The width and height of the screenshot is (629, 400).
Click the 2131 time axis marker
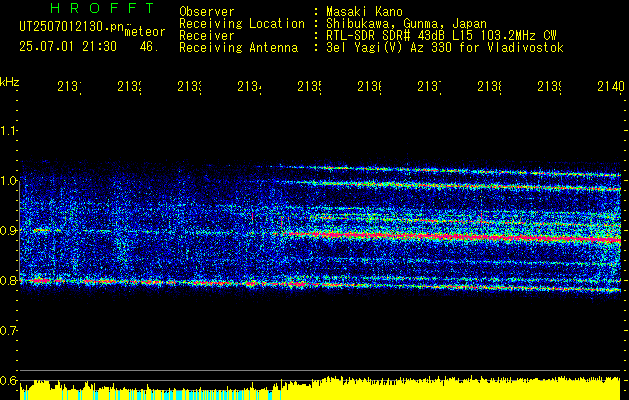coord(69,87)
